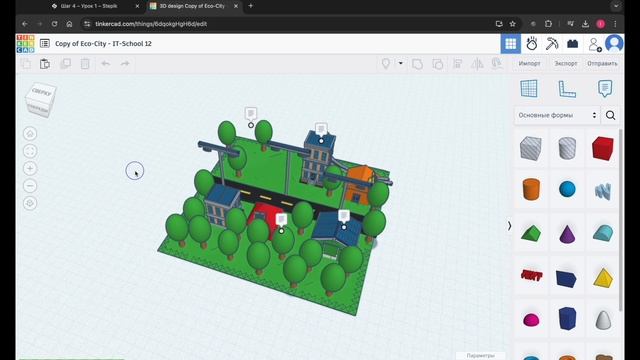640x360 pixels.
Task: Pick the yellow pyramid shape
Action: coord(603,278)
